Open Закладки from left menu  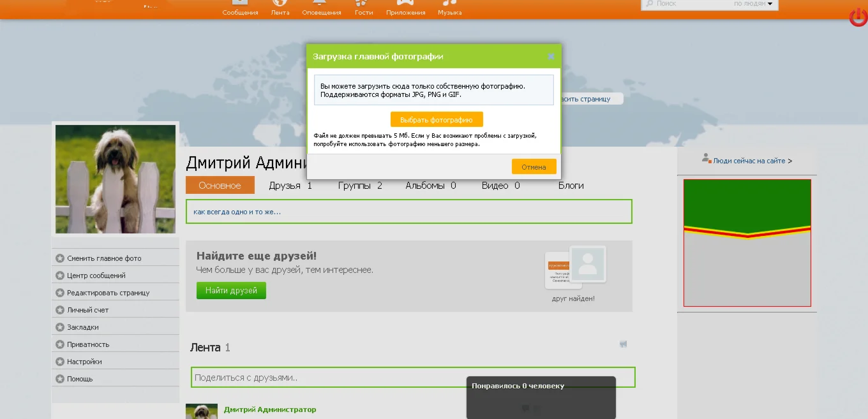83,327
